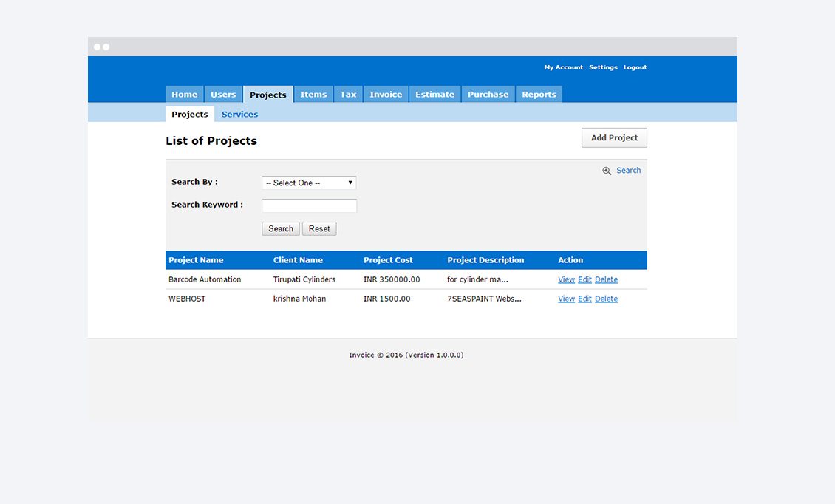Switch to the Estimate tab
This screenshot has width=835, height=504.
click(434, 95)
